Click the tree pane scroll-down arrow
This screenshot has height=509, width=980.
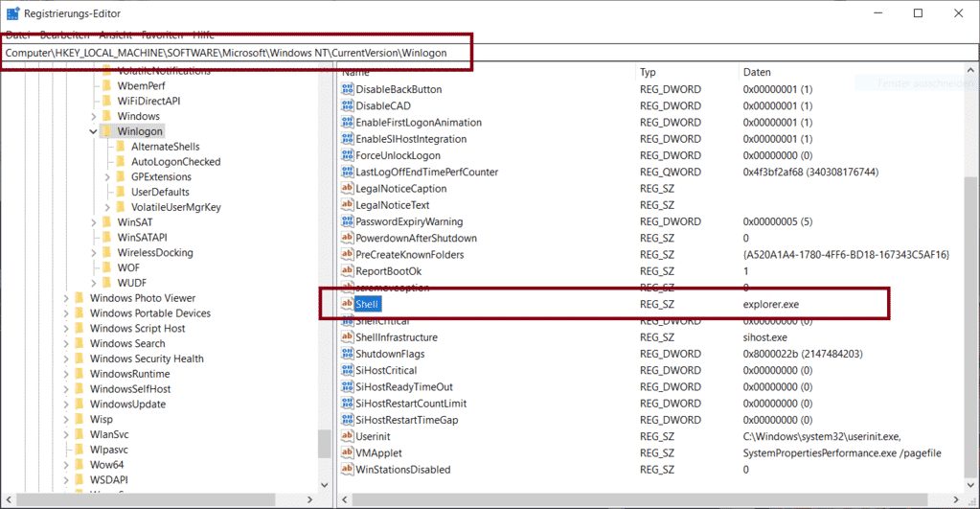click(x=324, y=485)
